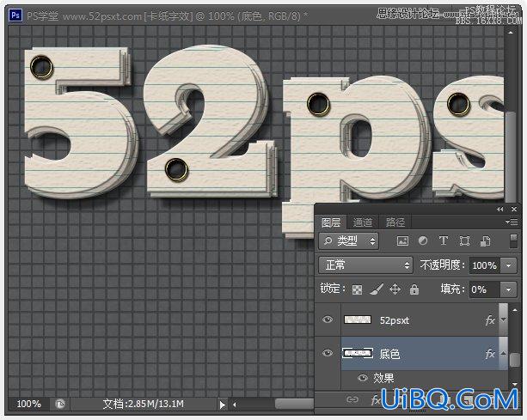This screenshot has width=527, height=420.
Task: Click the 效果 effects label
Action: [x=383, y=379]
